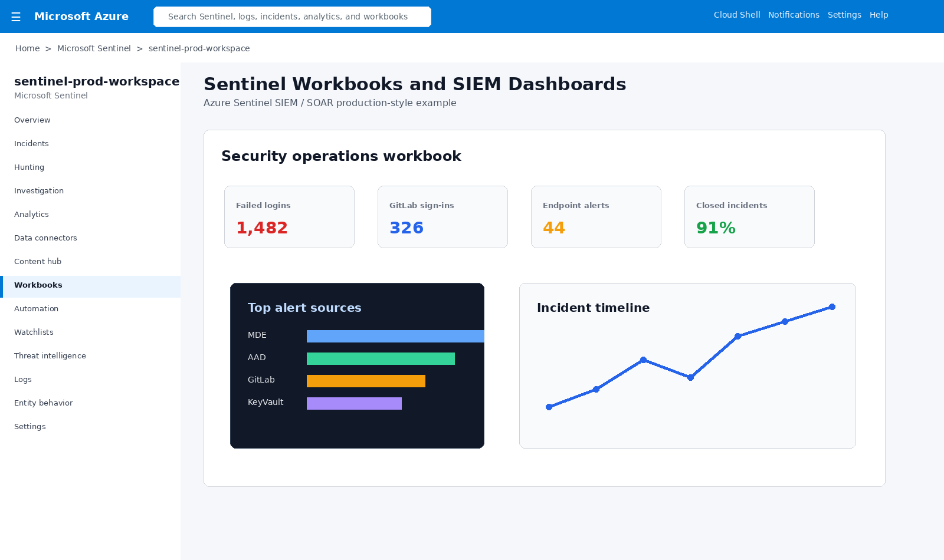944x560 pixels.
Task: Click the last point on incident timeline
Action: tap(832, 307)
